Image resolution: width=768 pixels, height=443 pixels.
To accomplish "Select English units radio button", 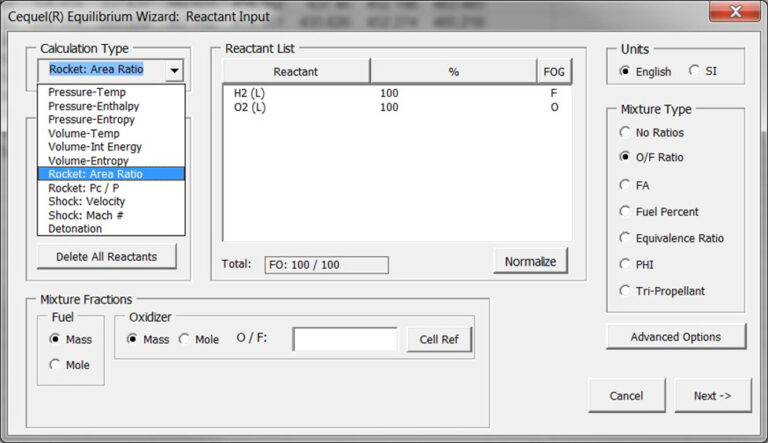I will (646, 72).
